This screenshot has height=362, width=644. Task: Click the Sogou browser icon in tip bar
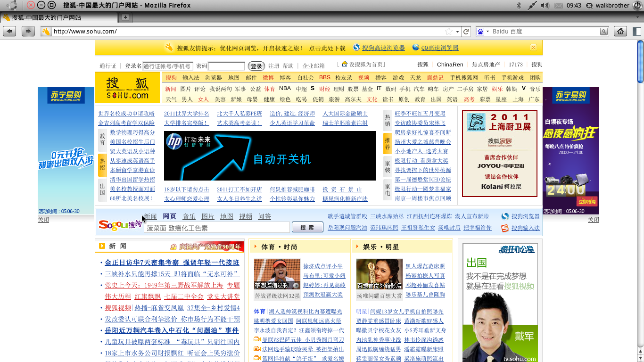point(356,48)
